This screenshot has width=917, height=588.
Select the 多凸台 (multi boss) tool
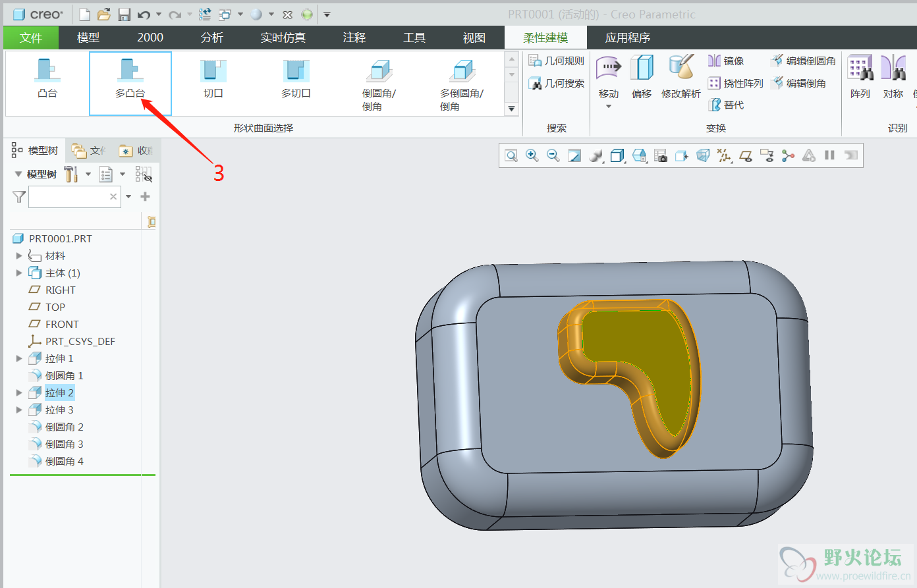coord(130,84)
